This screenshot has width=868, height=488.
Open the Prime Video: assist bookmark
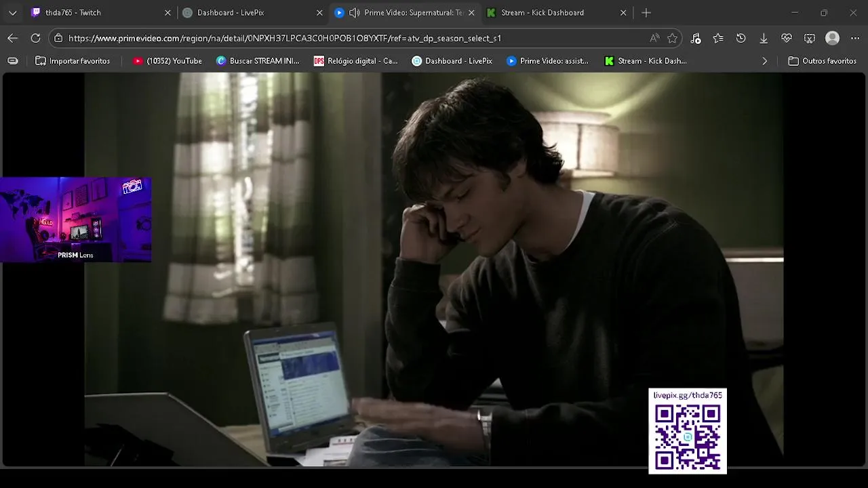548,61
